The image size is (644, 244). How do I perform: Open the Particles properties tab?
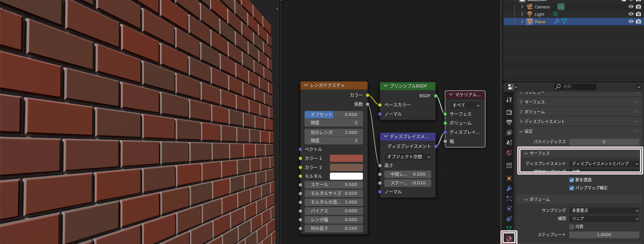(509, 199)
